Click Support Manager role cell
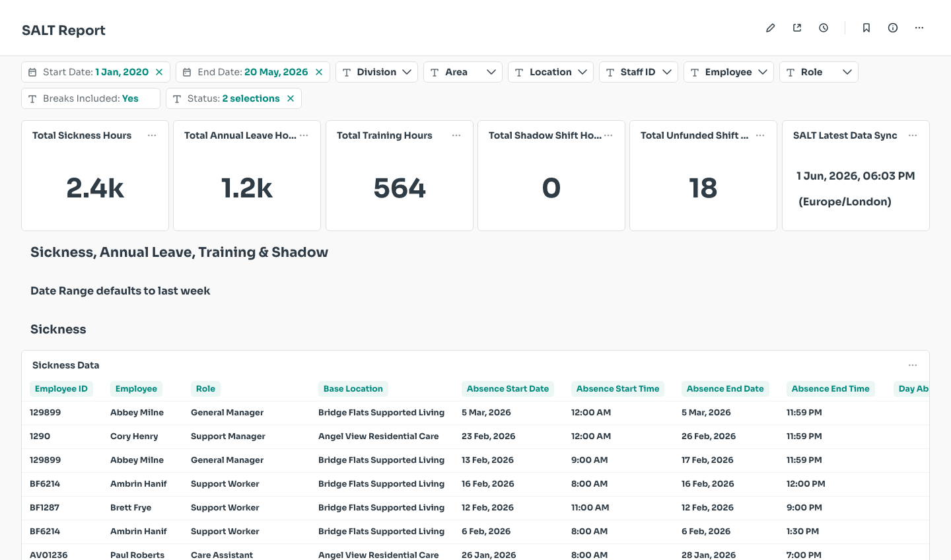This screenshot has width=951, height=560. point(228,437)
